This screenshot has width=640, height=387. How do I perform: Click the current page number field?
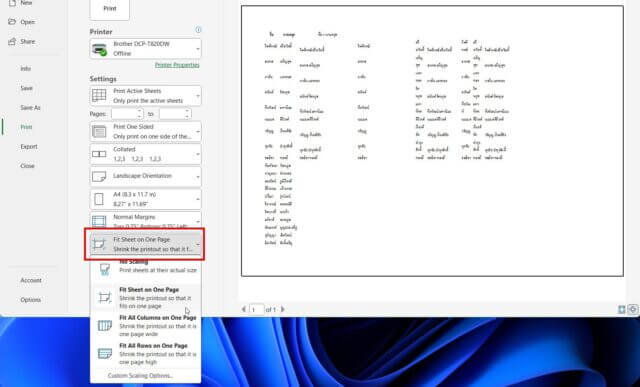click(x=257, y=310)
